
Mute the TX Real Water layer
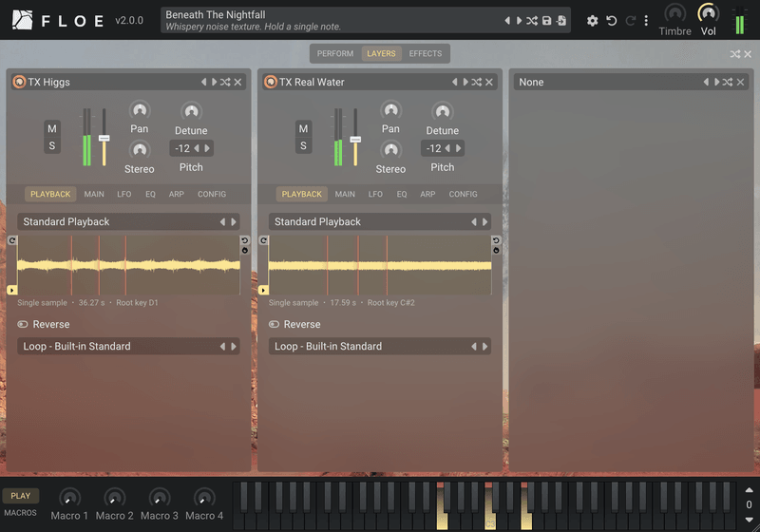(303, 129)
